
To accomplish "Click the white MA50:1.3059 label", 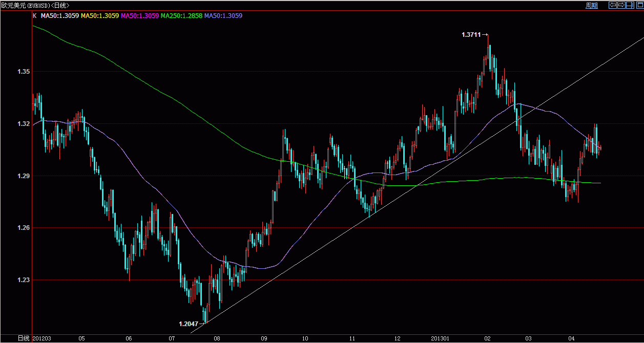I will (x=59, y=16).
